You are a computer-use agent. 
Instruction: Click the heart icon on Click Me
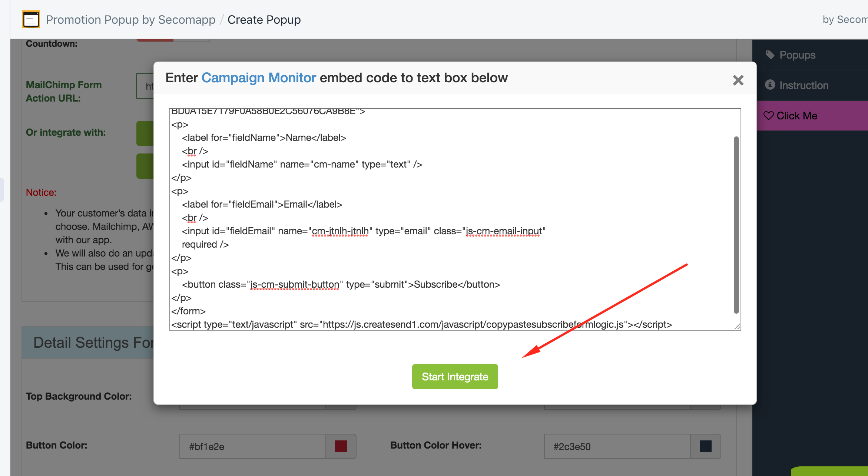(x=769, y=116)
